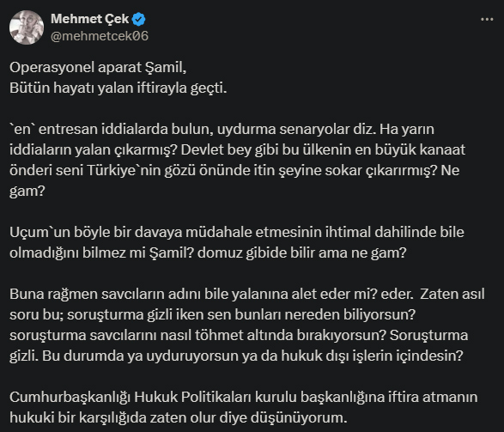504x432 pixels.
Task: Click the phrase 'domuz gibide bilir'
Action: [257, 253]
